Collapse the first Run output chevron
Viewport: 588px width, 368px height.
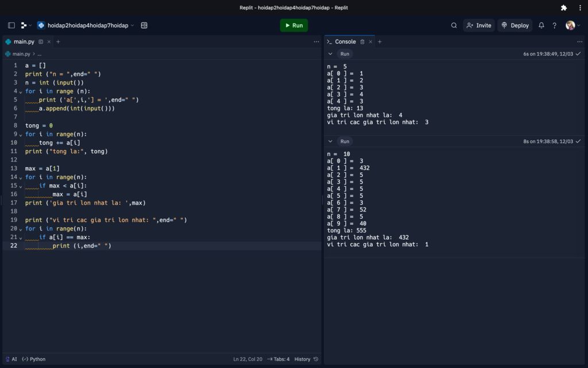click(x=330, y=53)
